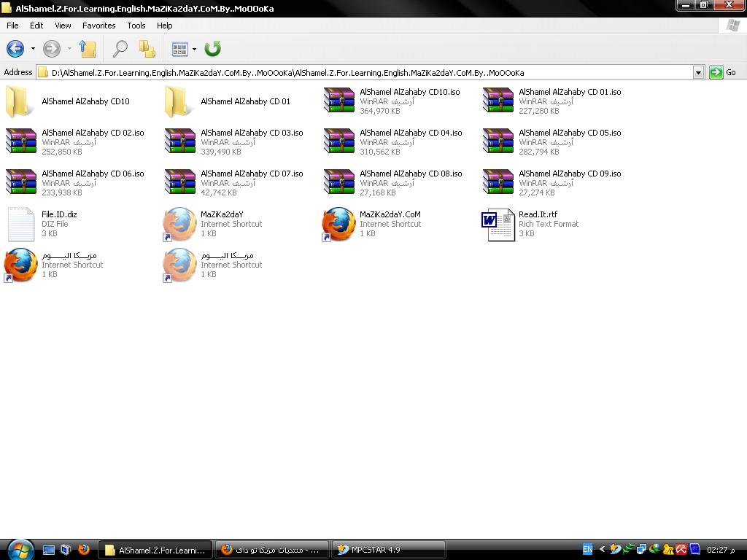Open the Tools menu
The height and width of the screenshot is (560, 747).
click(136, 26)
